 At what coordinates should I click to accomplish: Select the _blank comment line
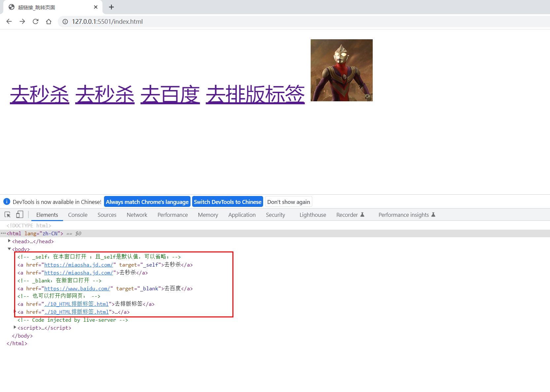(x=59, y=280)
